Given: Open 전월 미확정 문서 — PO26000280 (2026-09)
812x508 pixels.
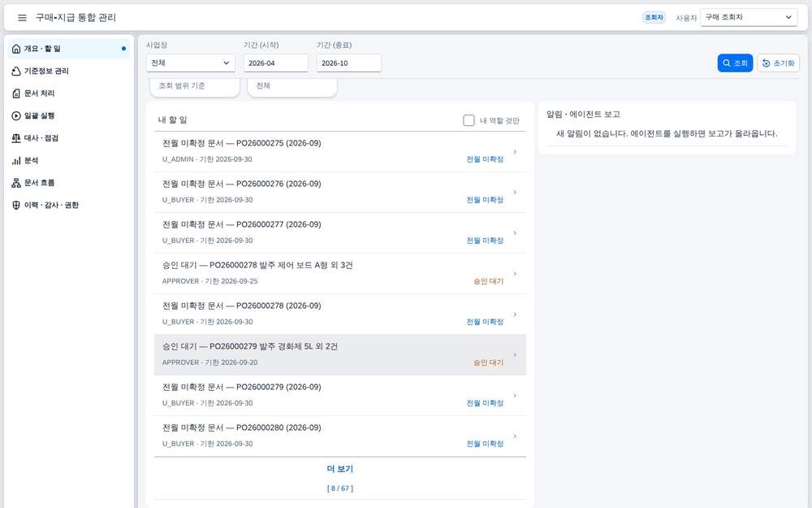Looking at the screenshot, I should [x=339, y=436].
